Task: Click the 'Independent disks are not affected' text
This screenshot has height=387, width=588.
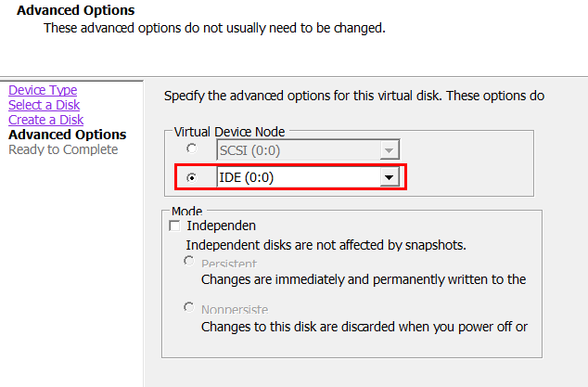Action: (x=326, y=246)
